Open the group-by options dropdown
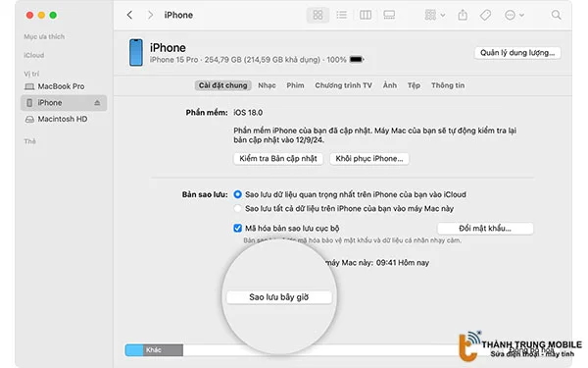588x368 pixels. 434,15
